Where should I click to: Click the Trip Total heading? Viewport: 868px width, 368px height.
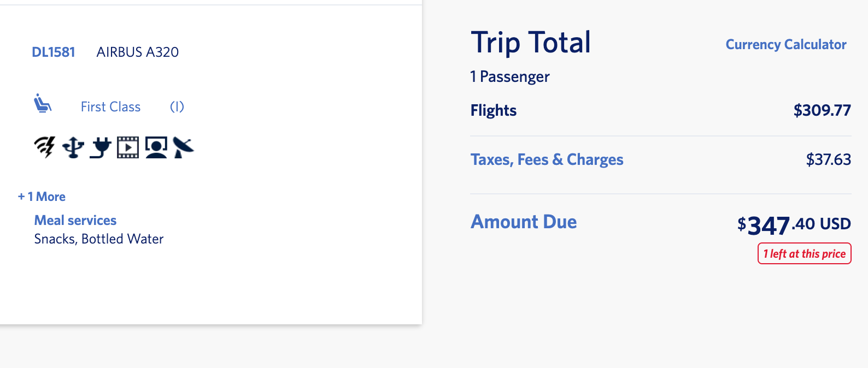pos(531,43)
